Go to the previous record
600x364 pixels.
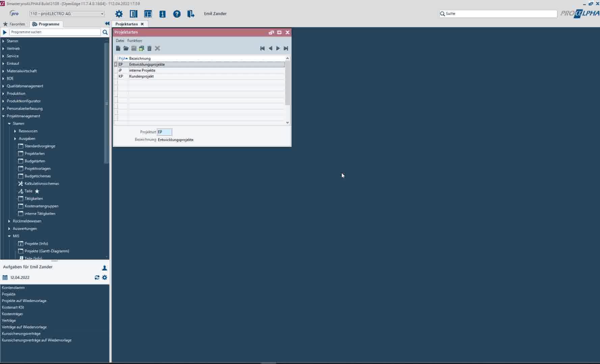coord(270,48)
